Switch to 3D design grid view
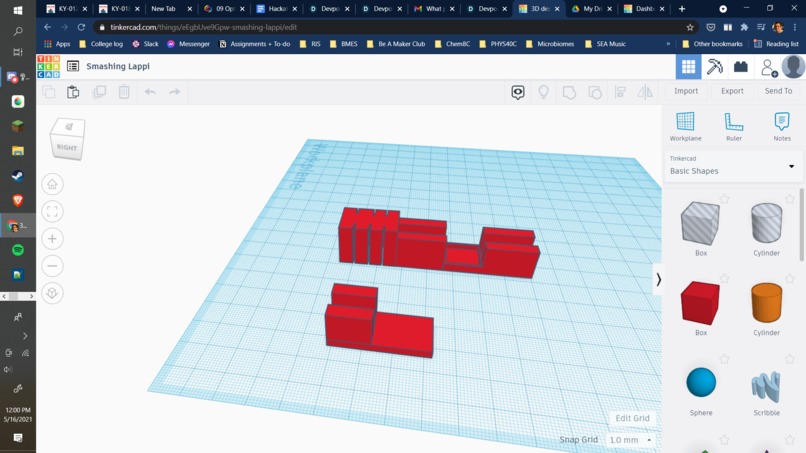 (x=688, y=67)
